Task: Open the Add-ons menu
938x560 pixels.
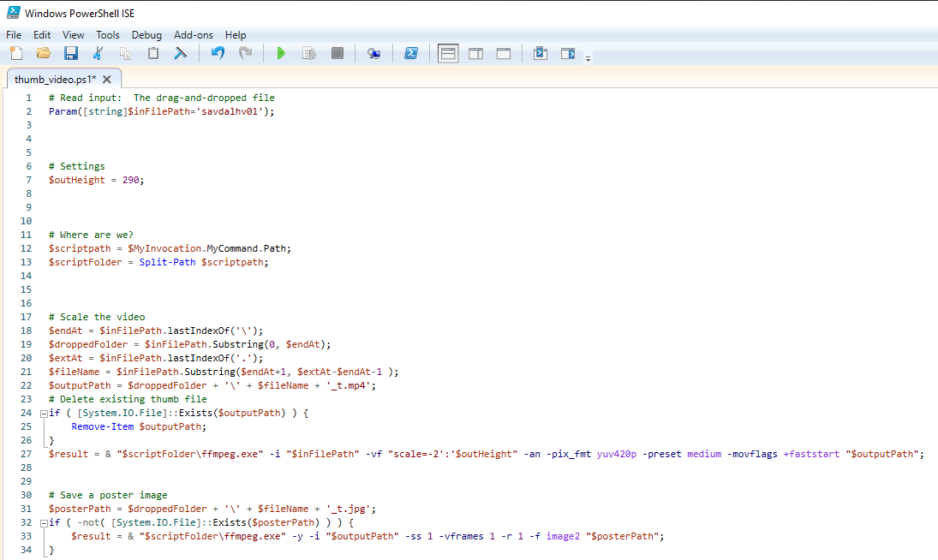Action: click(x=192, y=35)
